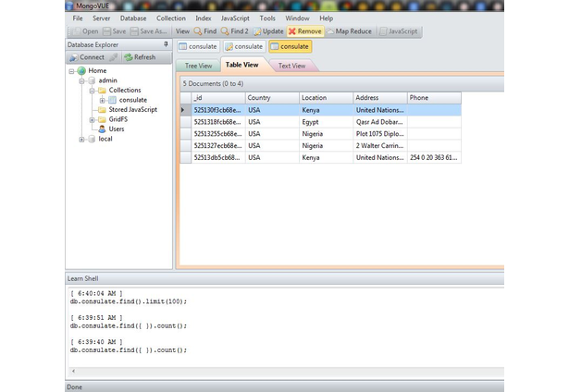Click the Find magnifier toolbar icon
The width and height of the screenshot is (569, 392).
198,31
